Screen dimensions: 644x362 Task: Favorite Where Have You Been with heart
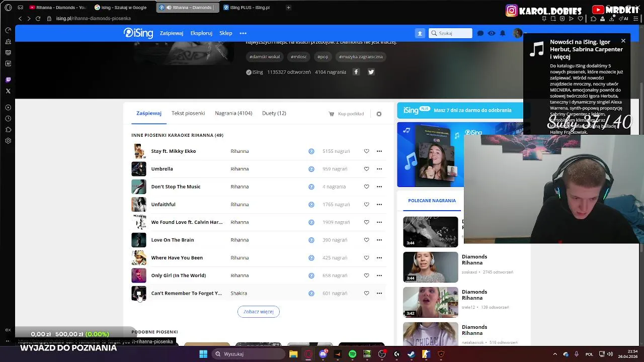point(366,257)
